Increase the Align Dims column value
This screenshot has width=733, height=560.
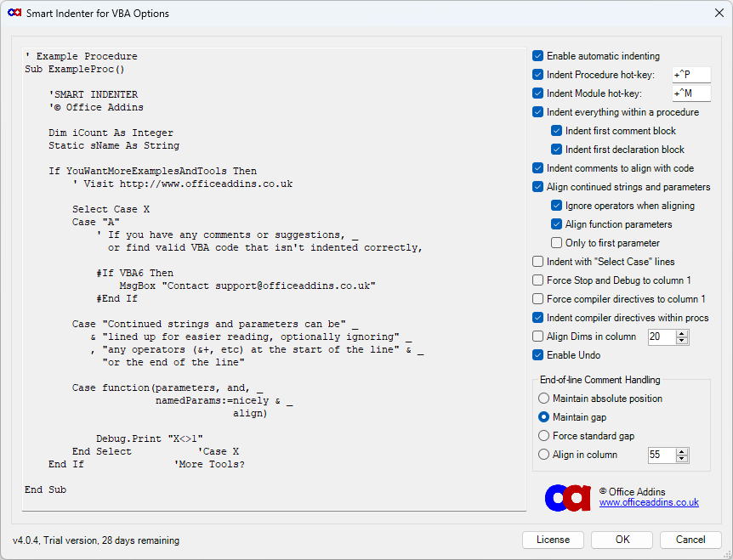[x=682, y=333]
